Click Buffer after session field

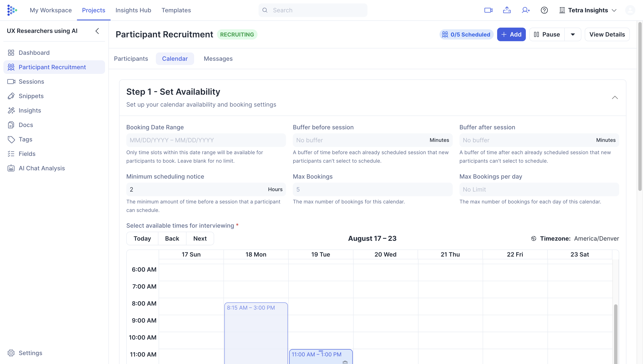pos(539,140)
